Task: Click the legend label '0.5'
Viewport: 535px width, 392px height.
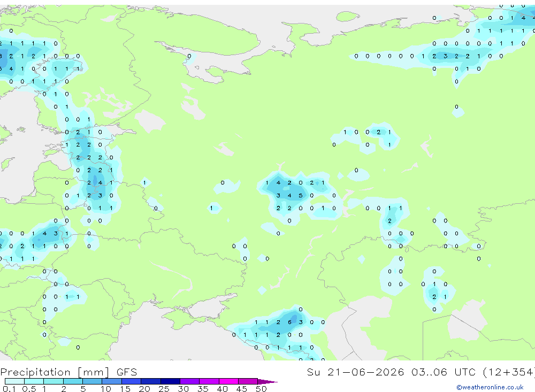Action: click(x=29, y=389)
